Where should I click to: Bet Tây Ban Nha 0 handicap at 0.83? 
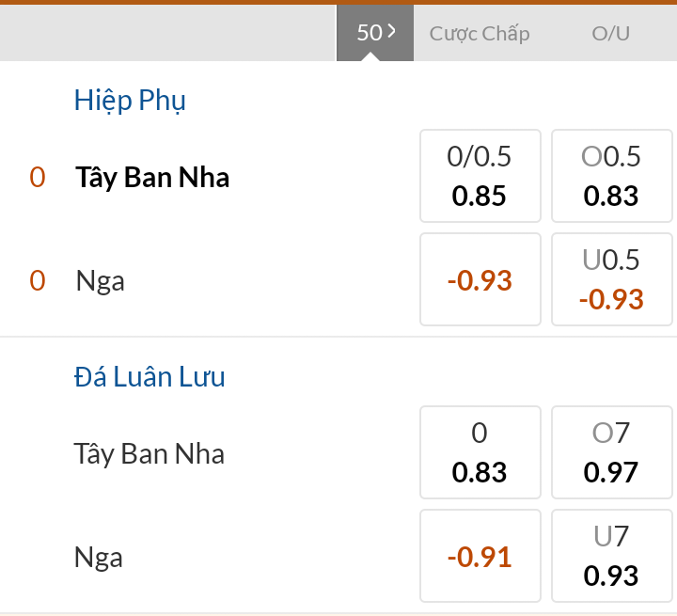(x=480, y=452)
